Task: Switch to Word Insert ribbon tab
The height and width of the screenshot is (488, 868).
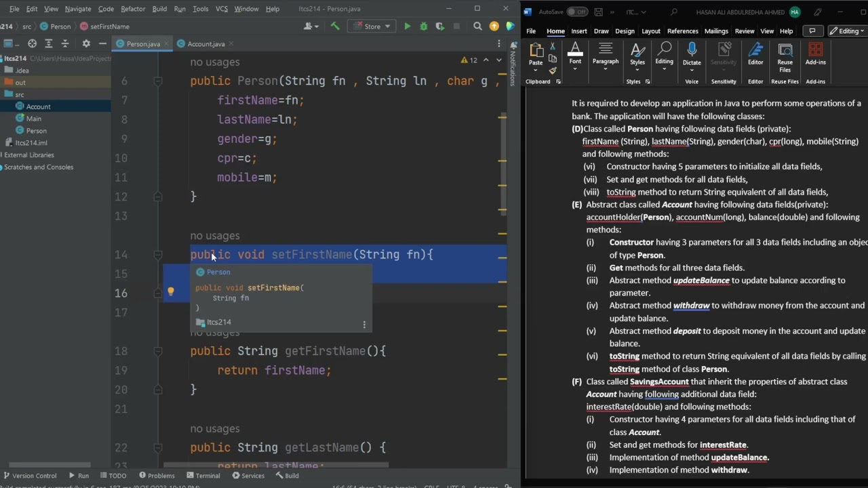Action: coord(579,31)
